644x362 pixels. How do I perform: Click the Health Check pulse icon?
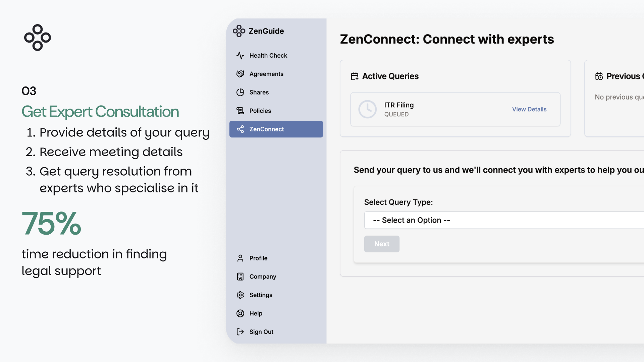click(240, 55)
